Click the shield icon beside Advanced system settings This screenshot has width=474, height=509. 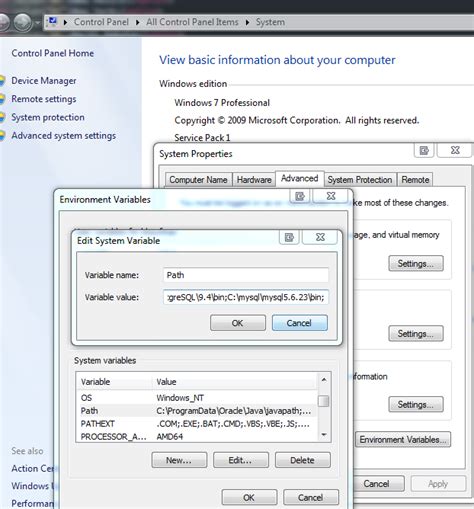click(3, 136)
